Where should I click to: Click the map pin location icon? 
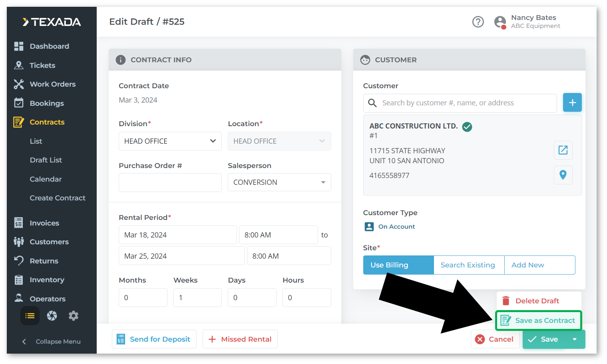pyautogui.click(x=563, y=175)
